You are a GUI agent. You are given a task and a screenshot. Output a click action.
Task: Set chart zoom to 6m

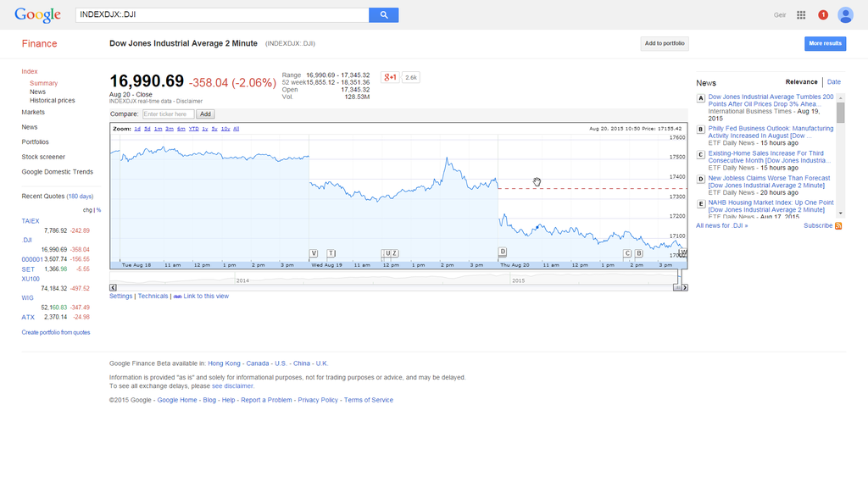pos(181,129)
